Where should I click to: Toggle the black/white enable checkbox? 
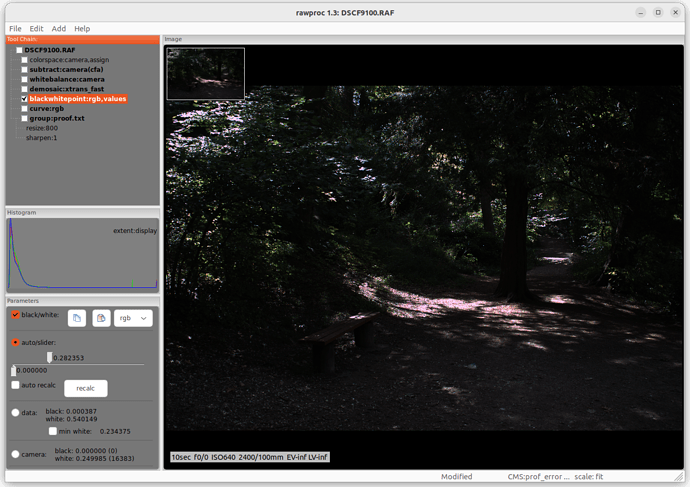pyautogui.click(x=15, y=315)
